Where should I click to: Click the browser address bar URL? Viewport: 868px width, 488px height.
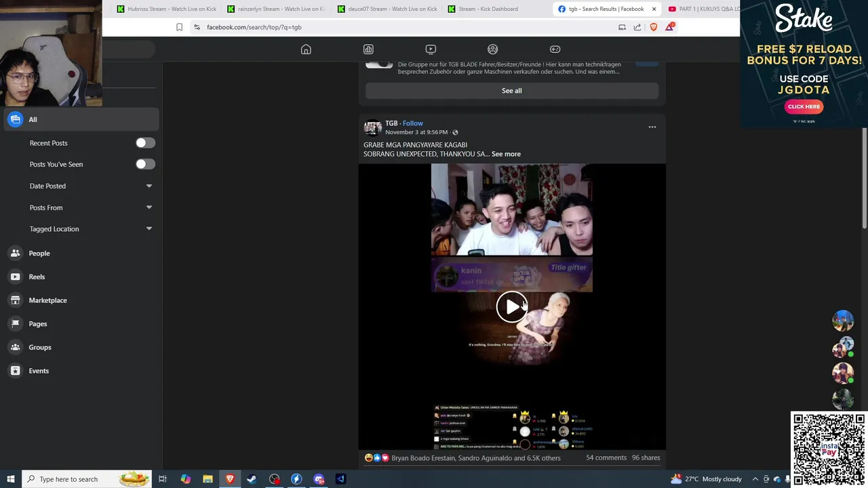[x=254, y=27]
